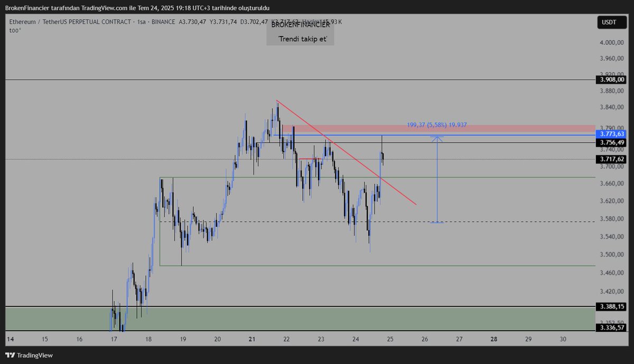Click the BROKENFINANCIER text note

point(300,25)
